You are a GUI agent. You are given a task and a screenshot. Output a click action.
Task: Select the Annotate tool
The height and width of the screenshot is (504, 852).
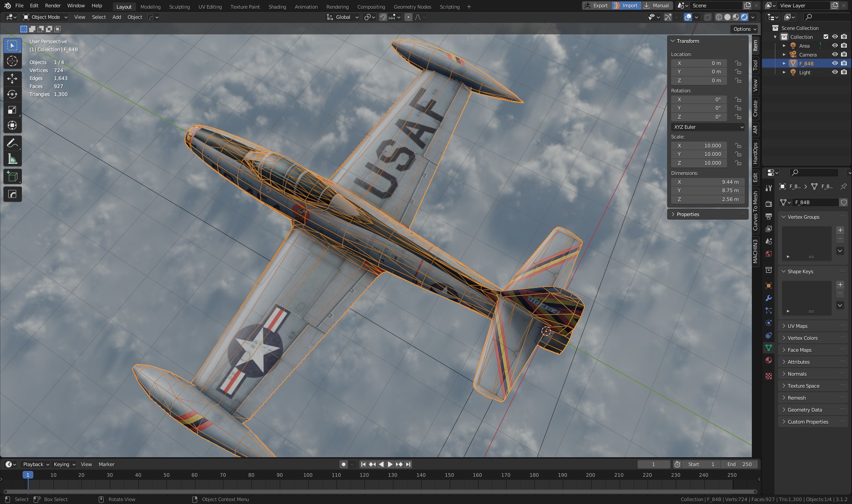(x=13, y=143)
